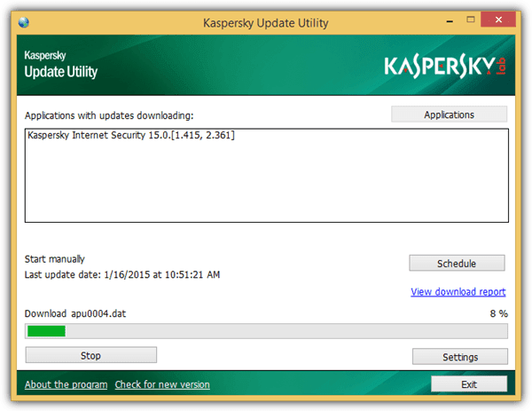
Task: Open the View download report link
Action: click(x=458, y=292)
